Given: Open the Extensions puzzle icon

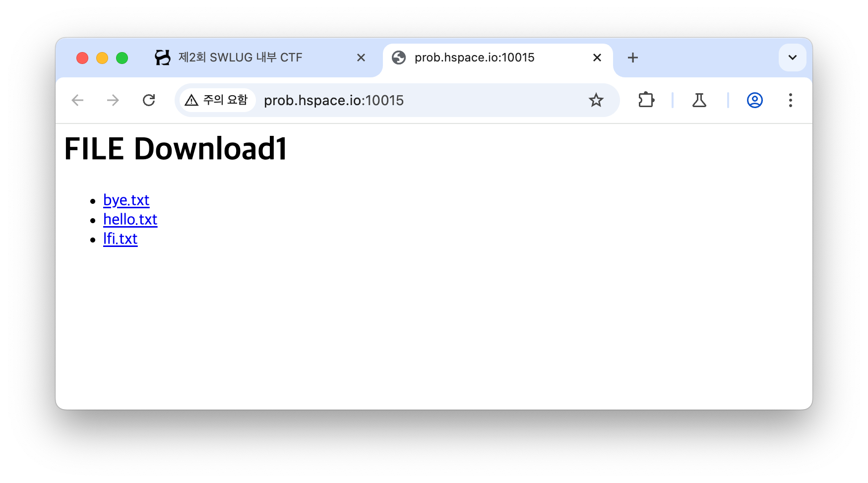Looking at the screenshot, I should 646,100.
